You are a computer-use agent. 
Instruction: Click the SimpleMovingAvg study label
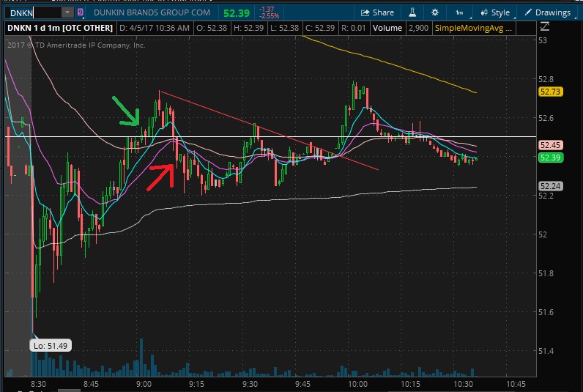[x=473, y=28]
